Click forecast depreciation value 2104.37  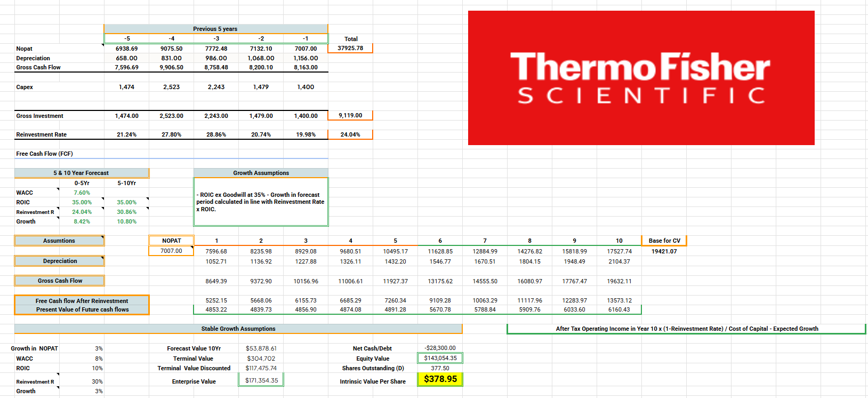(619, 261)
